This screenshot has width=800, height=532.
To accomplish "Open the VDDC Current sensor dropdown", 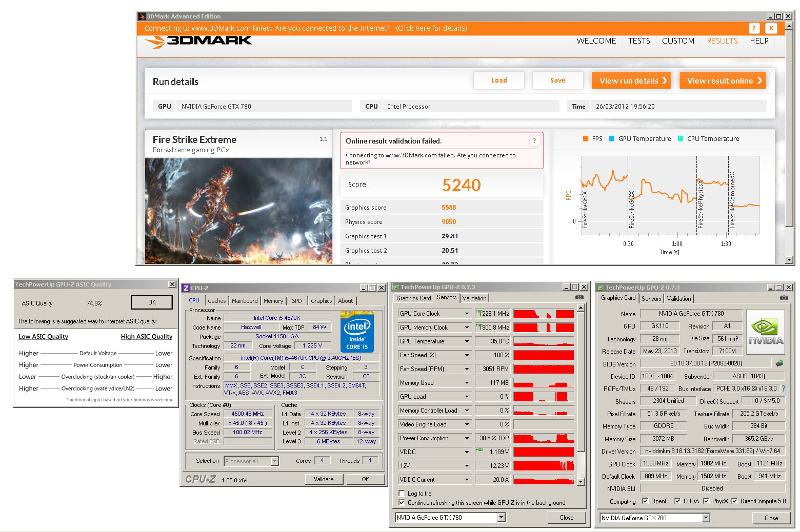I will pyautogui.click(x=467, y=480).
